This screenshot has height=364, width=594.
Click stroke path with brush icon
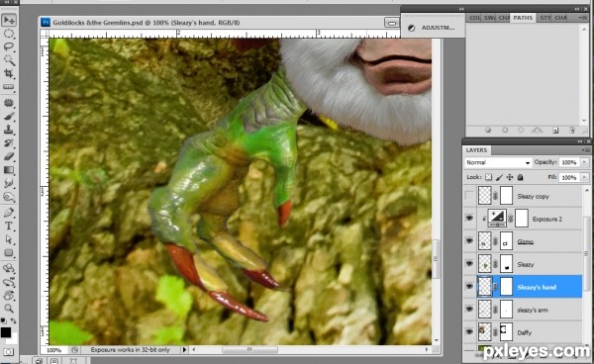[505, 131]
